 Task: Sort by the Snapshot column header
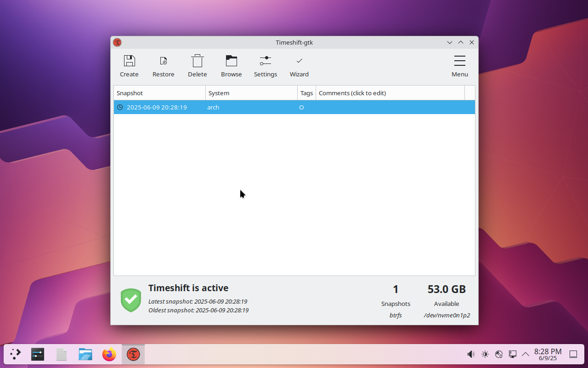(159, 93)
